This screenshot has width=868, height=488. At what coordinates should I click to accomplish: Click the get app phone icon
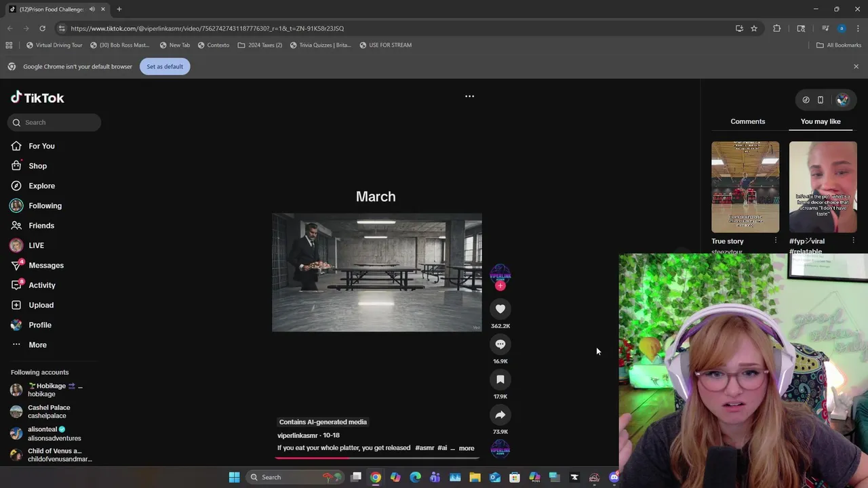pyautogui.click(x=821, y=100)
